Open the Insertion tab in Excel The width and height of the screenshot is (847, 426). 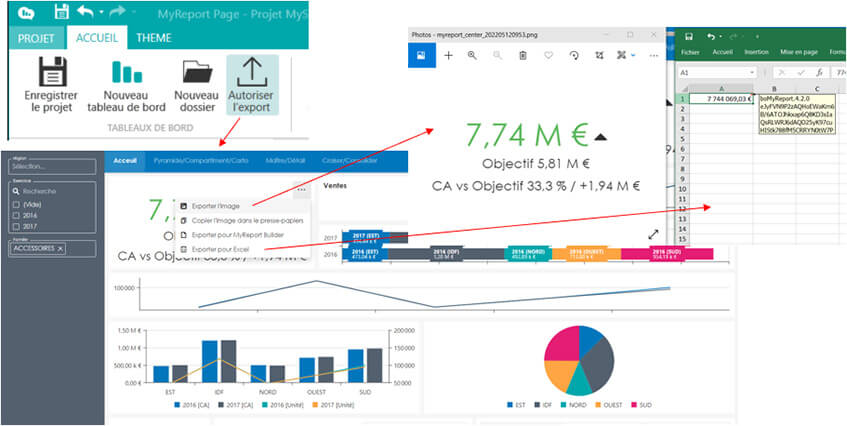[756, 52]
